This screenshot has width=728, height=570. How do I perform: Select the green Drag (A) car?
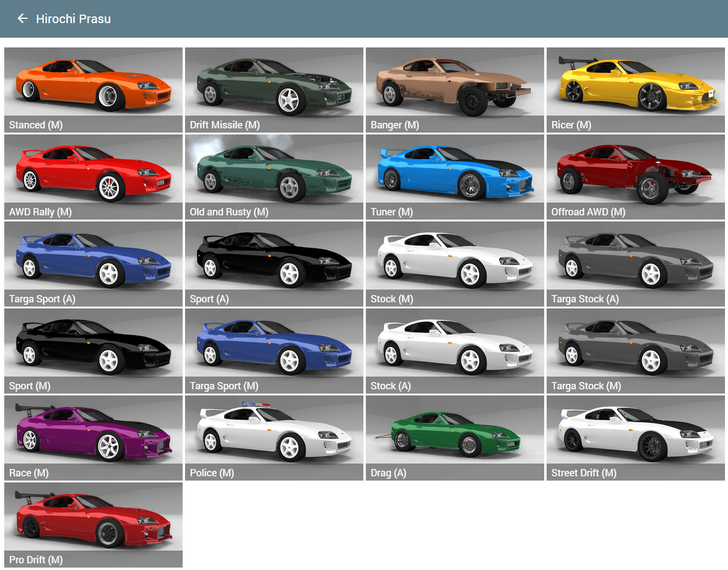click(455, 438)
